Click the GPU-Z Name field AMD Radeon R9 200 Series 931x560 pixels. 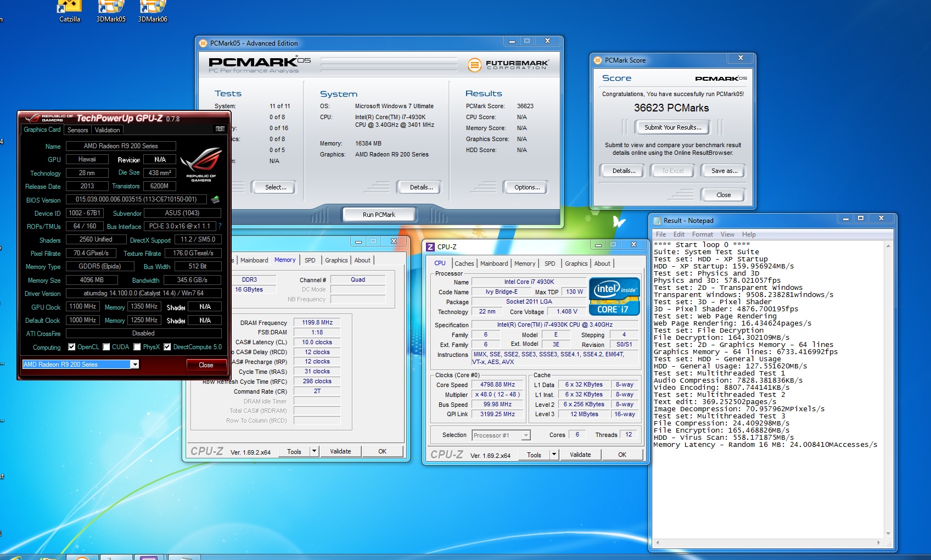pos(121,146)
